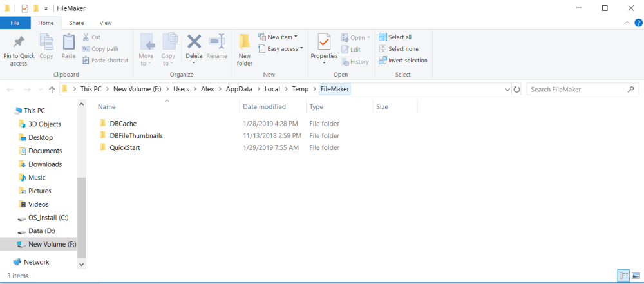Open the Easy access dropdown
Viewport: 644px width, 284px height.
(281, 48)
